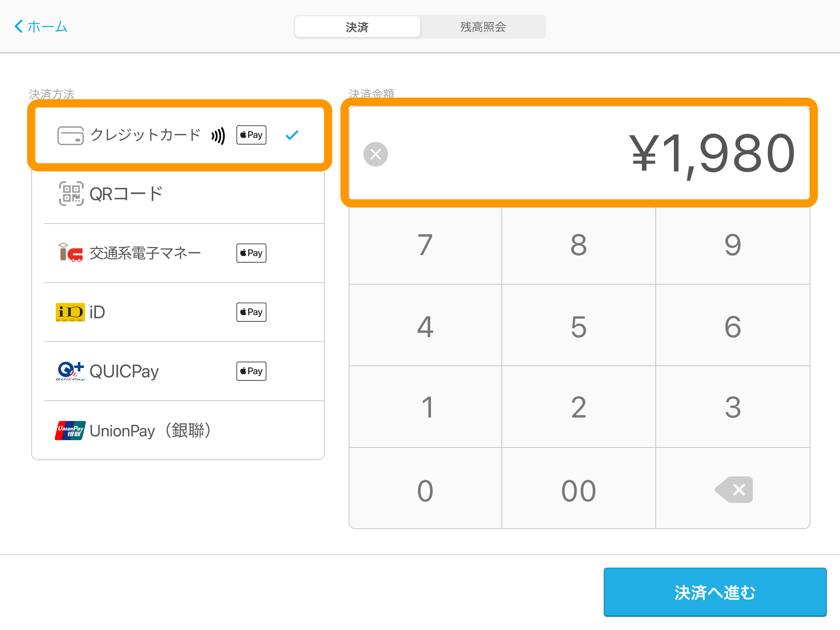Click the UnionPay logo icon
Screen dimensions: 840x630
coord(70,430)
